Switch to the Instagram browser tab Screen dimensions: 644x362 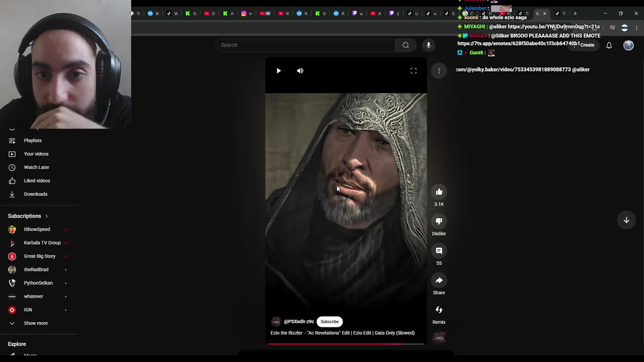(x=246, y=14)
